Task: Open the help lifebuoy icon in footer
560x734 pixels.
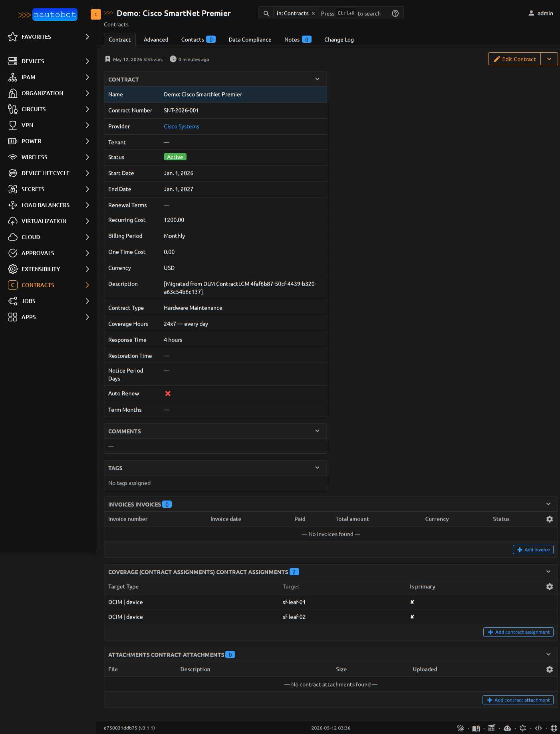Action: [554, 728]
